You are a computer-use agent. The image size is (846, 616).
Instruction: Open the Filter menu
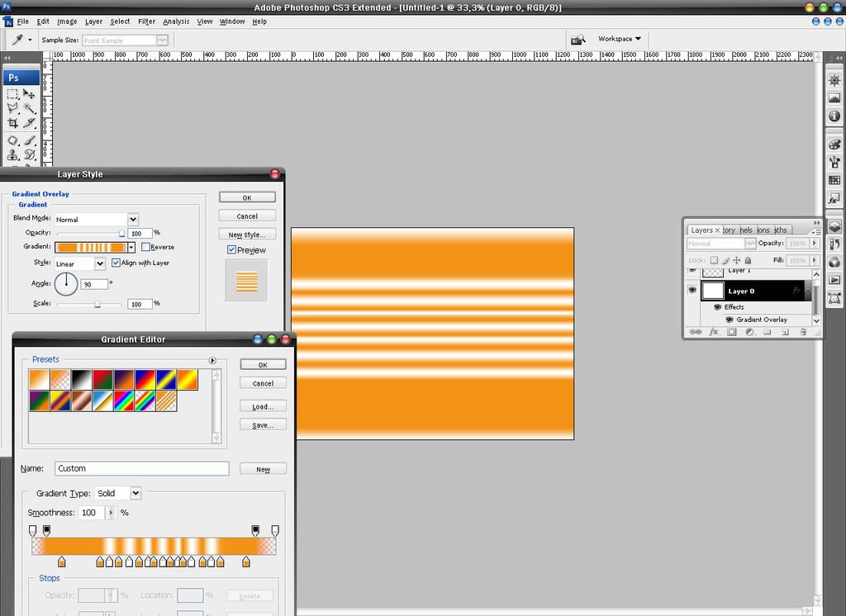(146, 21)
